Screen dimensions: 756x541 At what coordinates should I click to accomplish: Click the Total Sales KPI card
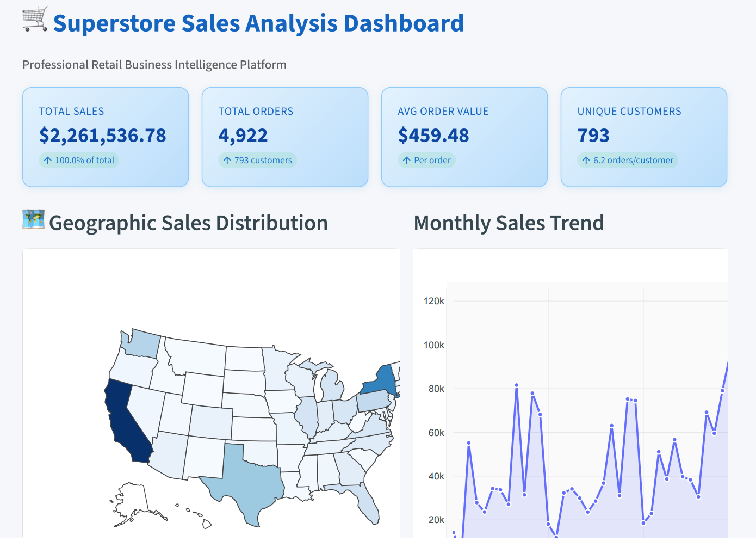click(105, 137)
